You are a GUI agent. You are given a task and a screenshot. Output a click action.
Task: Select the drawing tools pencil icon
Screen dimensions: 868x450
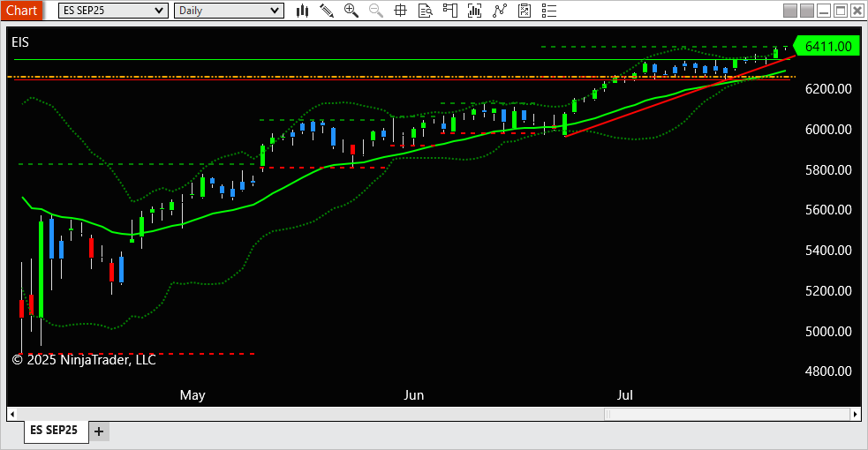pos(327,11)
